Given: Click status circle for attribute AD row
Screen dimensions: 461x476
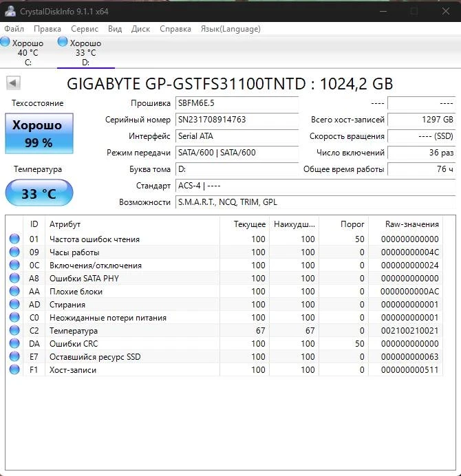Looking at the screenshot, I should coord(14,304).
